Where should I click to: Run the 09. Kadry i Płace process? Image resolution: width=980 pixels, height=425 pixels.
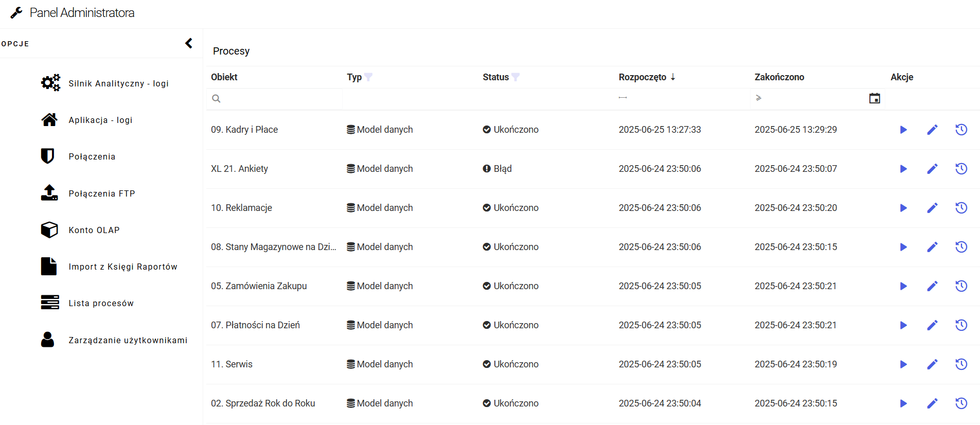click(903, 130)
